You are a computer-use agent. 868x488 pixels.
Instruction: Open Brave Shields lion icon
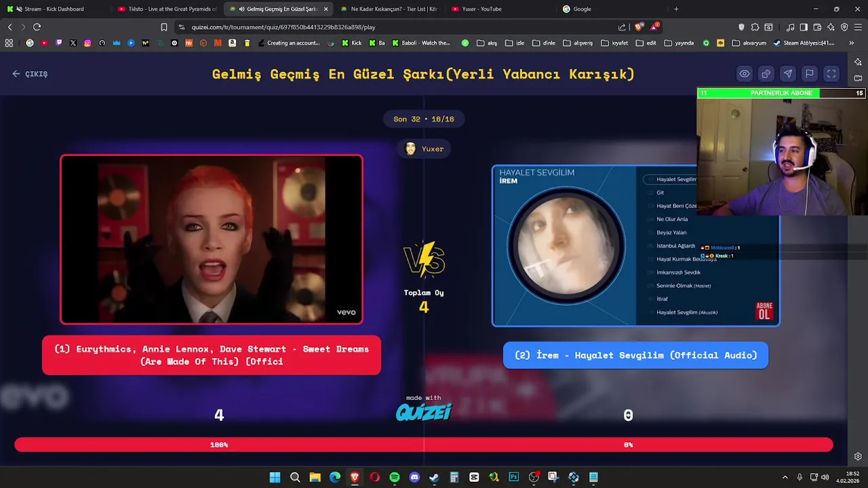tap(639, 27)
